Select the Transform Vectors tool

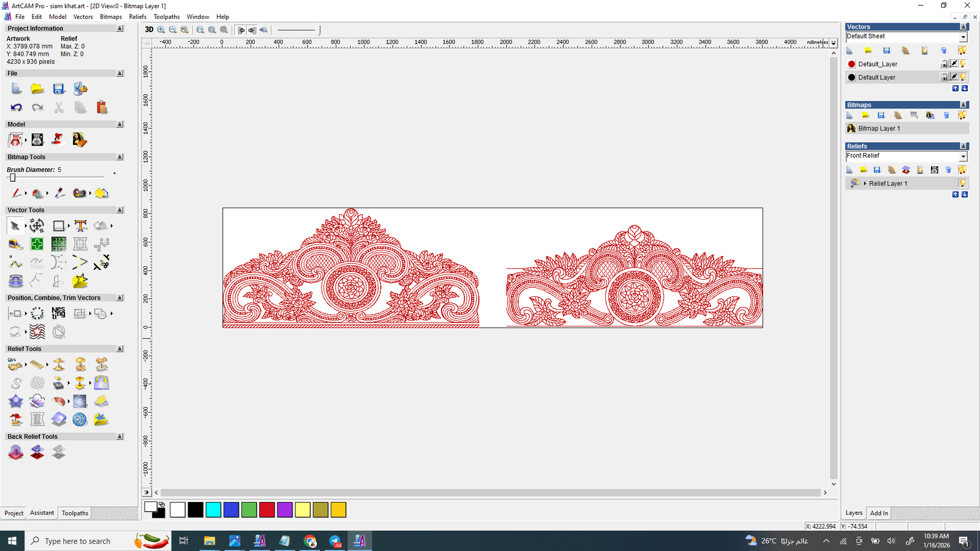pos(37,225)
